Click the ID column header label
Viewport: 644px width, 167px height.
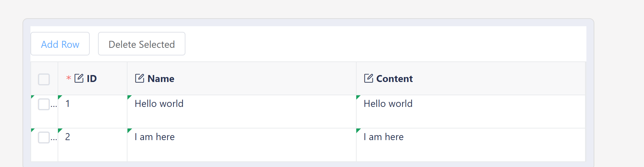click(x=92, y=79)
